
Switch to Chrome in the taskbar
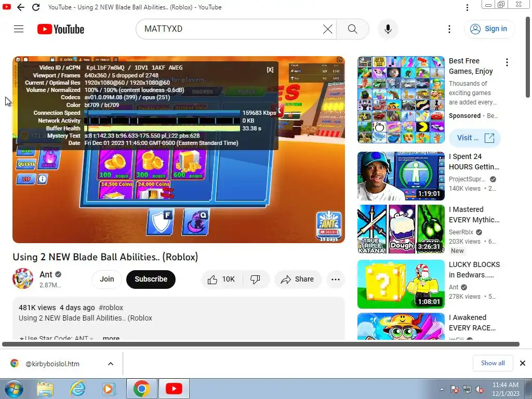pos(142,389)
